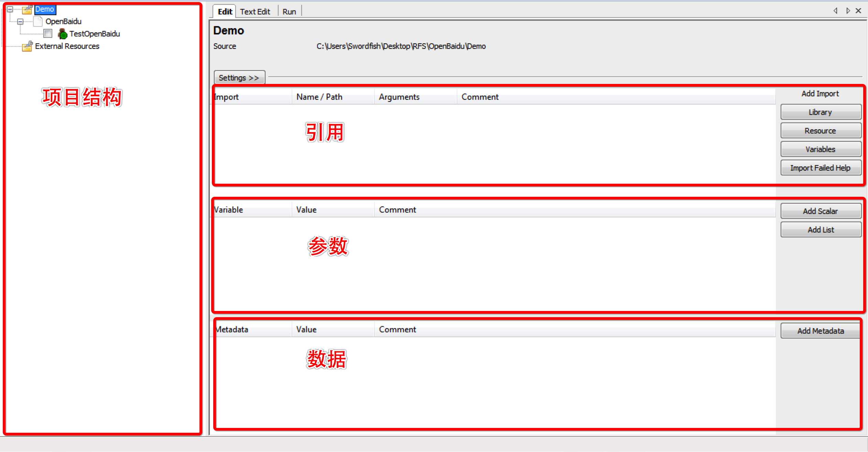Viewport: 868px width, 452px height.
Task: Select TestOpenBaidu test case label
Action: 95,34
